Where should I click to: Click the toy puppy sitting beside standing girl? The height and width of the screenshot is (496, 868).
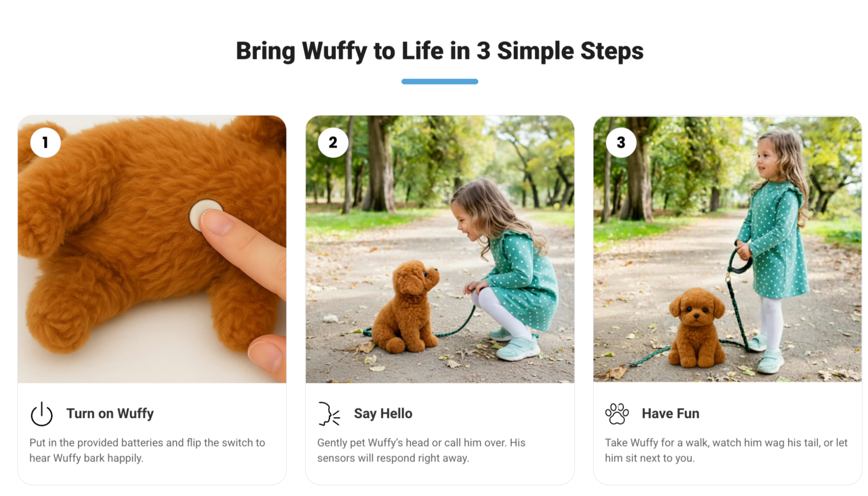(x=696, y=328)
